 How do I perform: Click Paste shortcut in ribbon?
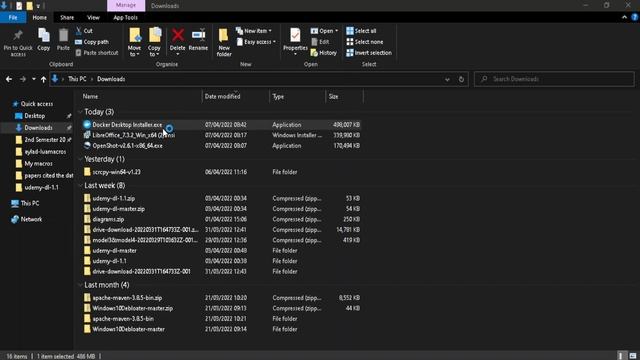point(97,53)
